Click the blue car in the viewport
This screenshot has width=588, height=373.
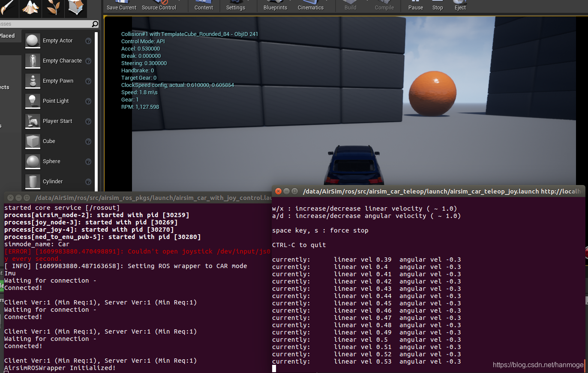pyautogui.click(x=353, y=166)
